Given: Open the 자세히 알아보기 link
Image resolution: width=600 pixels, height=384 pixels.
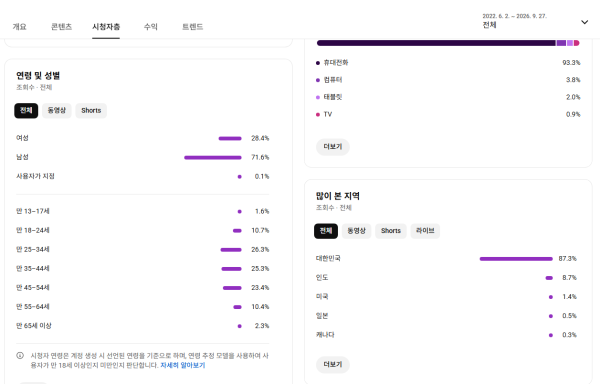Looking at the screenshot, I should (x=183, y=365).
